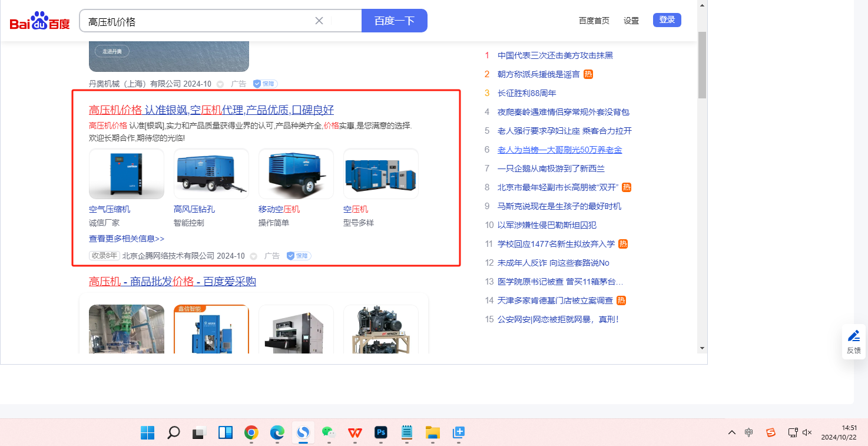The image size is (868, 446).
Task: Click the 登录 login button
Action: [x=667, y=20]
